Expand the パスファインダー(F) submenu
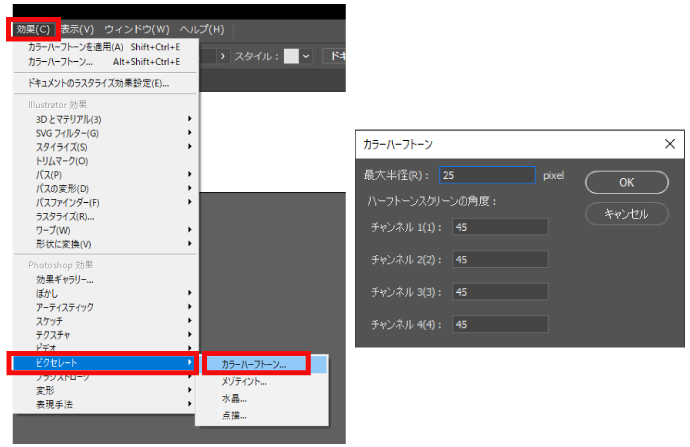 point(68,202)
